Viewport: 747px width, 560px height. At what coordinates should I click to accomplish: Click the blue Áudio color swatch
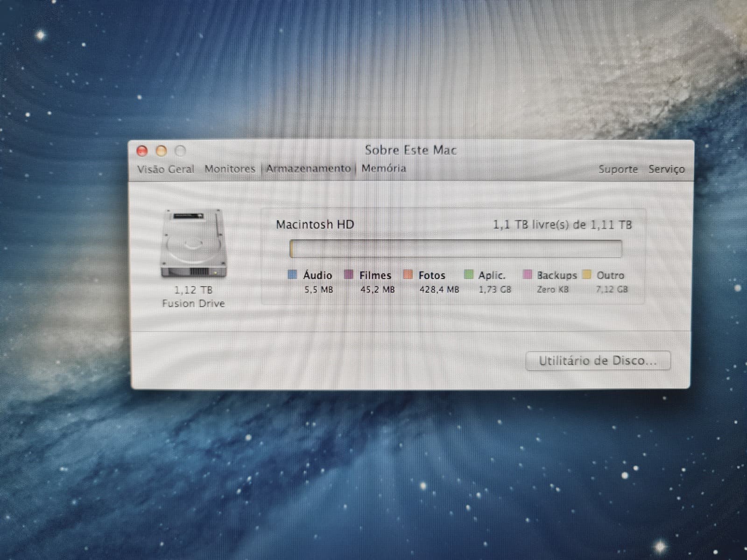tap(293, 274)
